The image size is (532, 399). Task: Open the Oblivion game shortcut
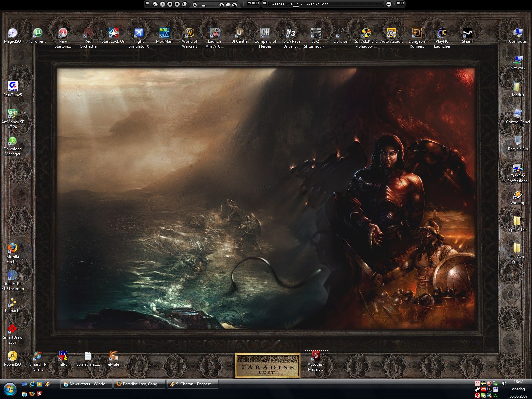[341, 33]
